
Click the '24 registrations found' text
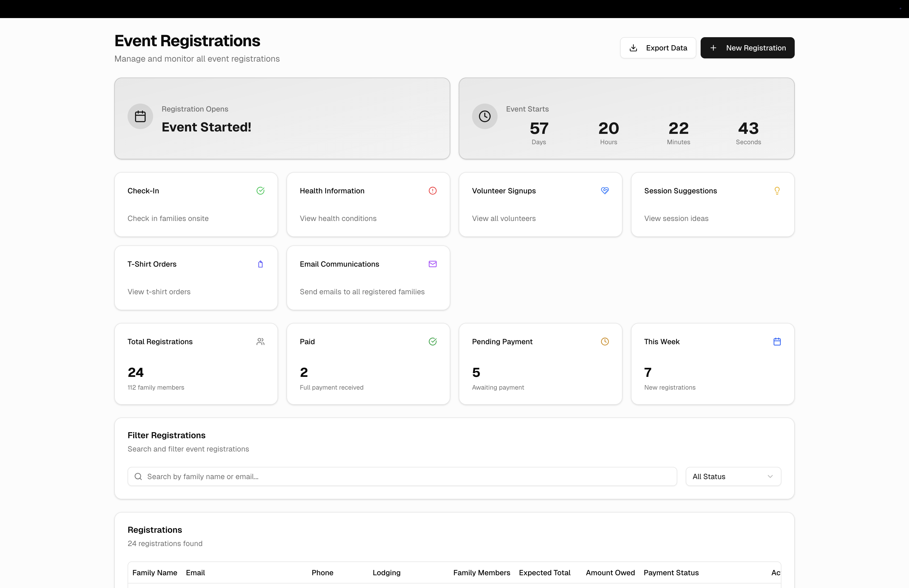pyautogui.click(x=165, y=543)
